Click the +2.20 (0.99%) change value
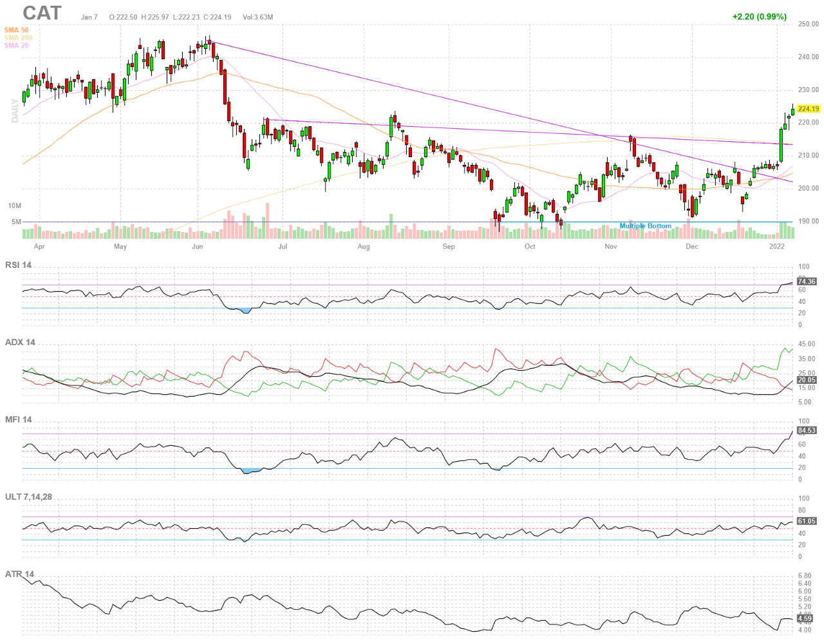 coord(760,17)
